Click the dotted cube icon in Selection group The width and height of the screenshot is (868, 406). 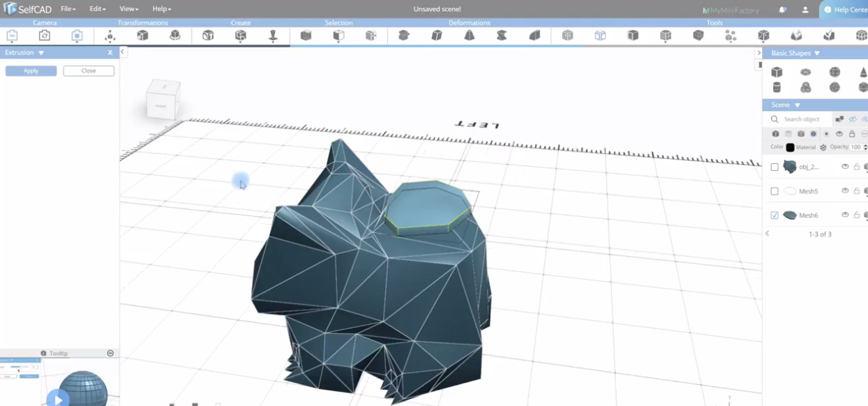pyautogui.click(x=371, y=36)
